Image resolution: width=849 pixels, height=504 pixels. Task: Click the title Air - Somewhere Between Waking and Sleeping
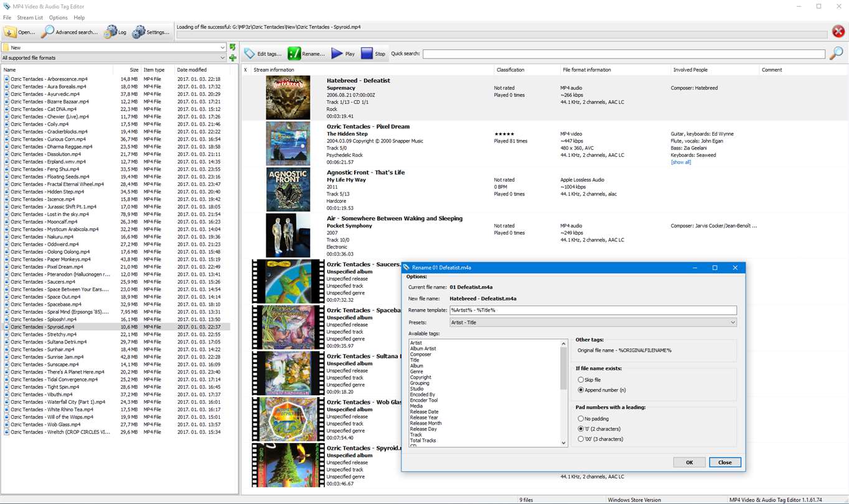tap(395, 218)
